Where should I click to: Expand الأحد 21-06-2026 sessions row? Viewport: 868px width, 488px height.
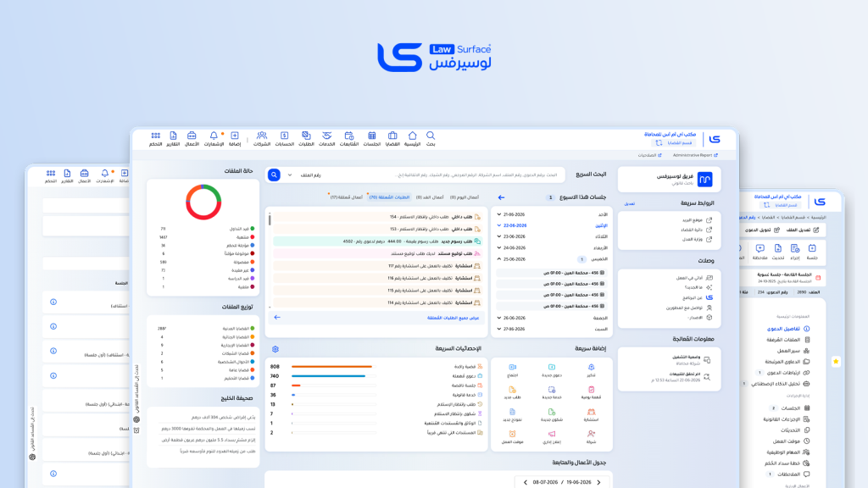pyautogui.click(x=554, y=214)
